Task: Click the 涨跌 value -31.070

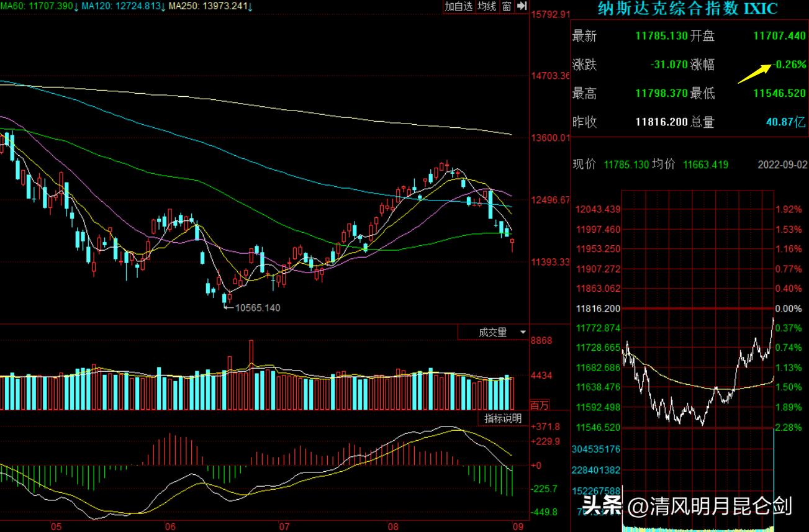Action: pyautogui.click(x=669, y=65)
